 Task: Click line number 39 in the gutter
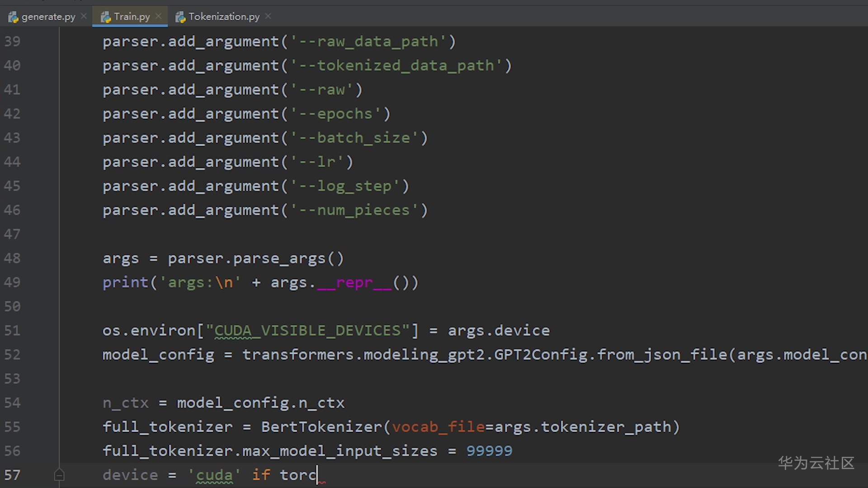click(x=12, y=42)
